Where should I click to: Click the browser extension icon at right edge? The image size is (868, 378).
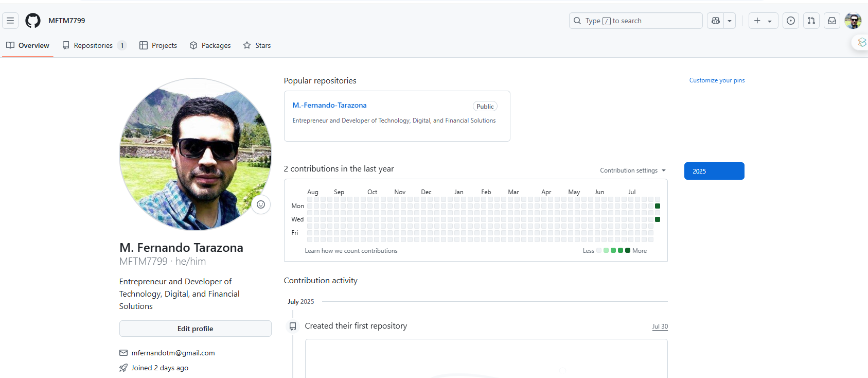(862, 42)
